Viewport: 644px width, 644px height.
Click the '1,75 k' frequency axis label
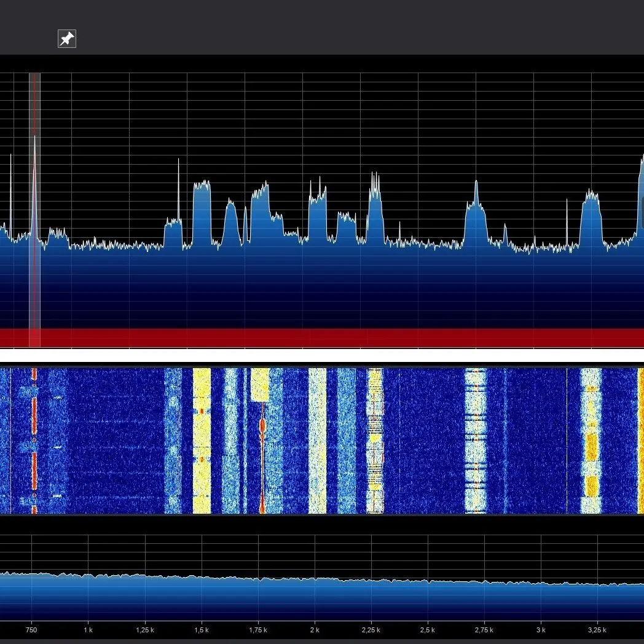click(x=258, y=630)
